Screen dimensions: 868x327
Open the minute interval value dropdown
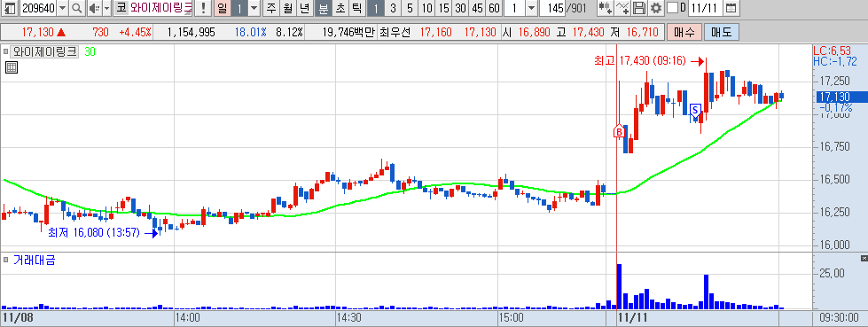point(530,8)
